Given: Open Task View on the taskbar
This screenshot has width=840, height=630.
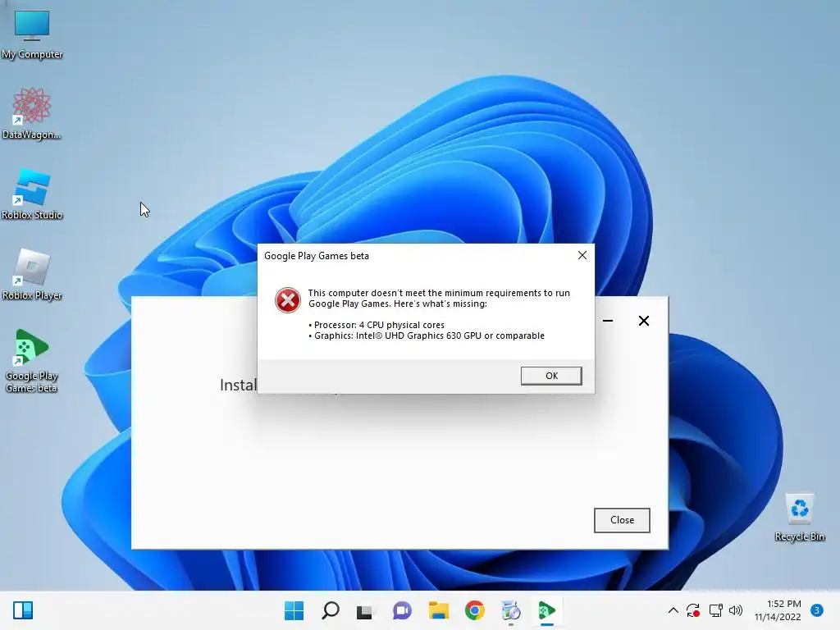Looking at the screenshot, I should click(x=364, y=610).
